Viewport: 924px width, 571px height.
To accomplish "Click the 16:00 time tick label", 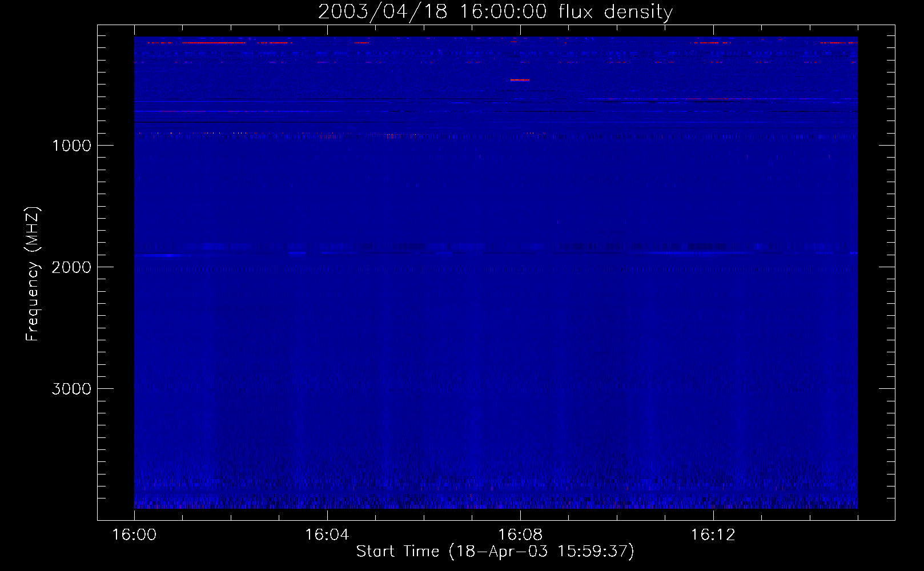I will [134, 534].
